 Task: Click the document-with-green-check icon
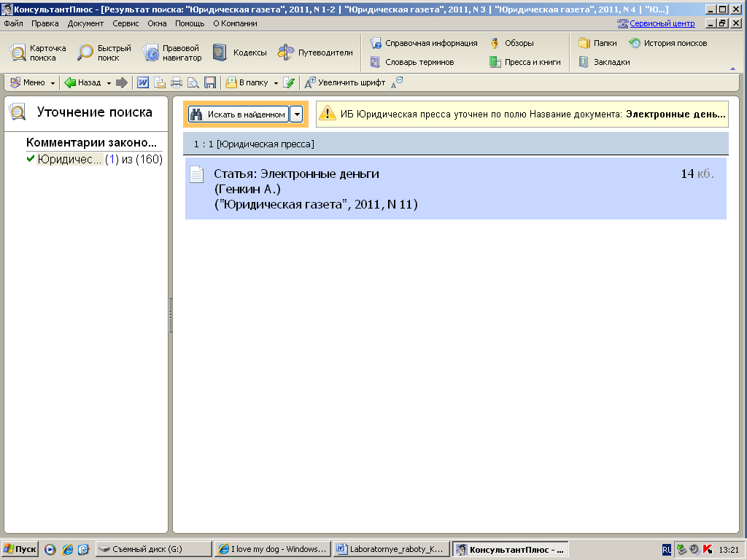click(x=289, y=83)
